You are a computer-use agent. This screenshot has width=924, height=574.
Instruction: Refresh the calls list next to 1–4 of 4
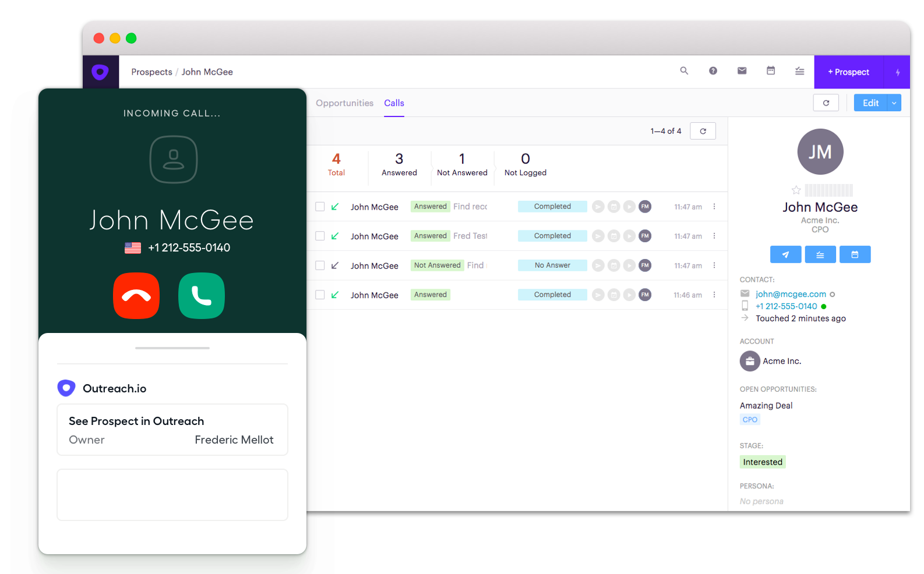[x=703, y=131]
